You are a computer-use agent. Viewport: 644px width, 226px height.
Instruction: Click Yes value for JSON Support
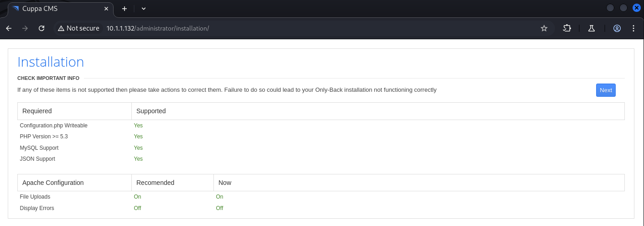coord(138,159)
